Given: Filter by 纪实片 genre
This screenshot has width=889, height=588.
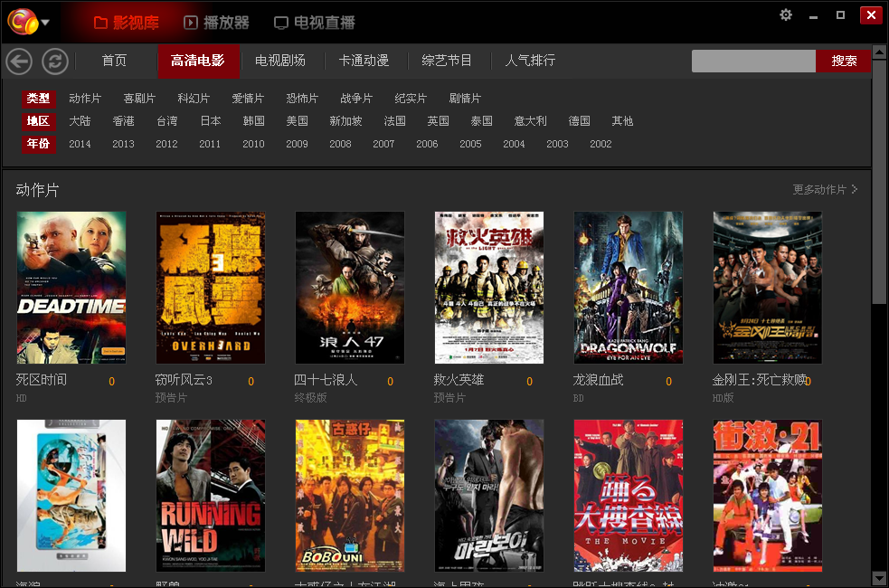Looking at the screenshot, I should pyautogui.click(x=411, y=98).
